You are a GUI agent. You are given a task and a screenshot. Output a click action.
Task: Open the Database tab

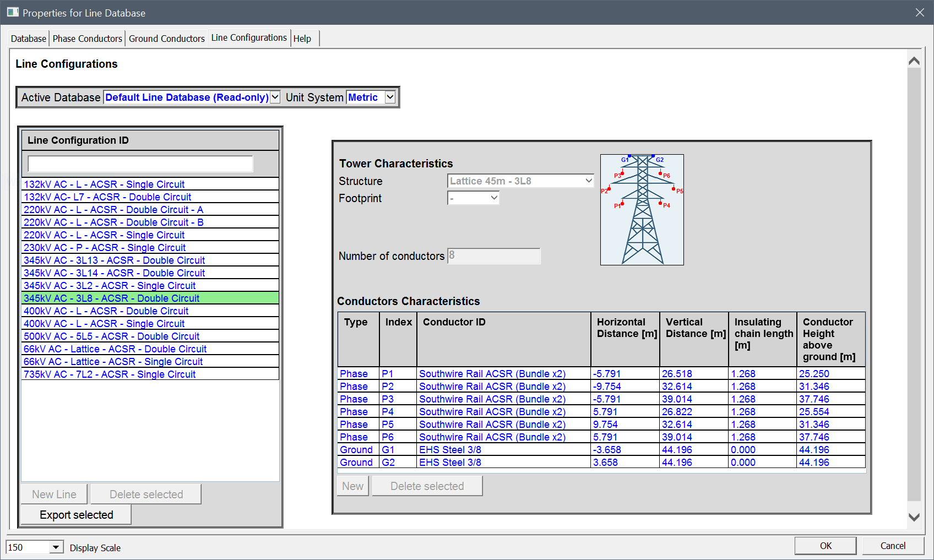point(28,38)
